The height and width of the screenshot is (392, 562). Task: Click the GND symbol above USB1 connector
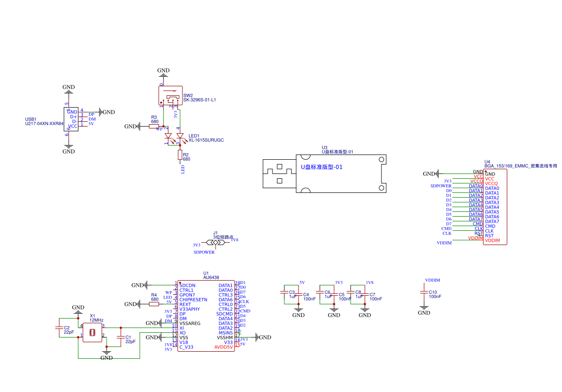coord(68,89)
